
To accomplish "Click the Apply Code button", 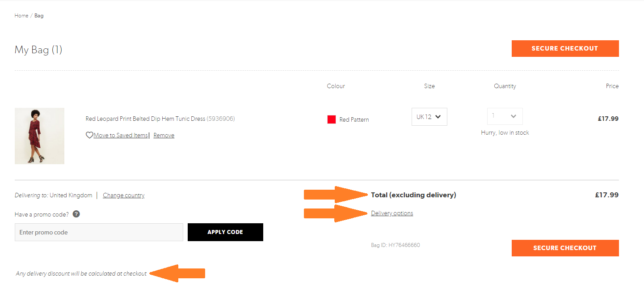I will (225, 232).
